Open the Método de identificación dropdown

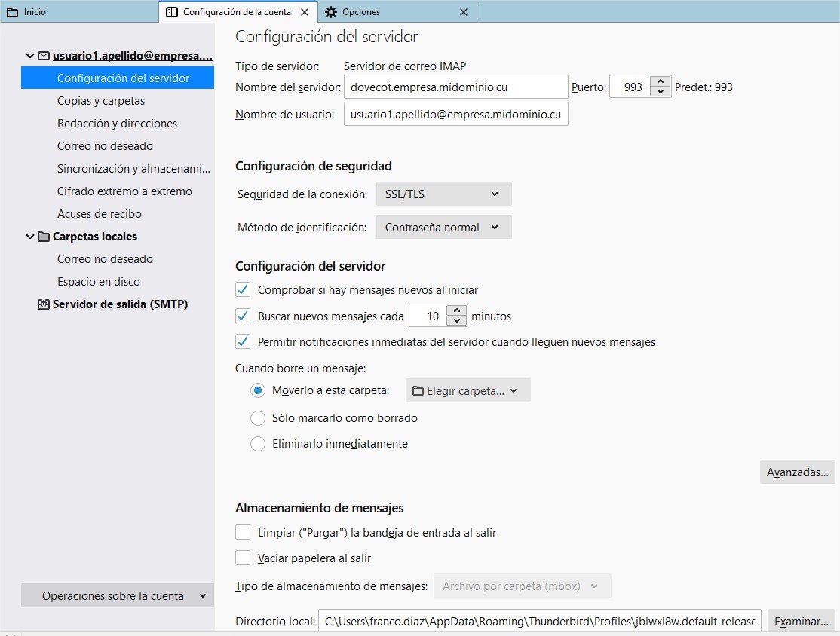(x=443, y=227)
